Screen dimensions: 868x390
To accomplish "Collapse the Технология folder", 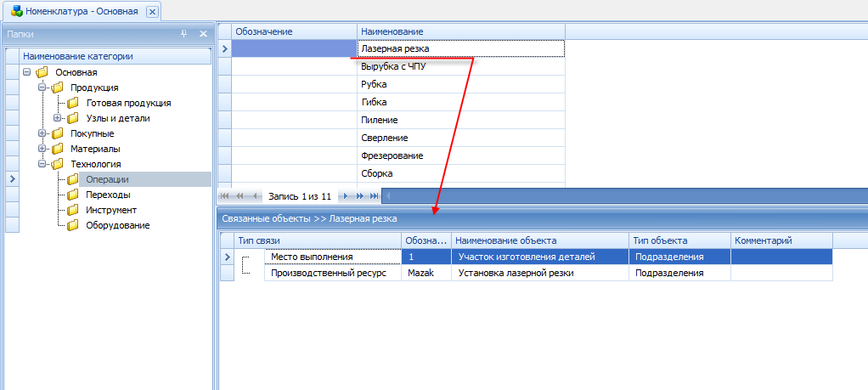I will click(42, 164).
